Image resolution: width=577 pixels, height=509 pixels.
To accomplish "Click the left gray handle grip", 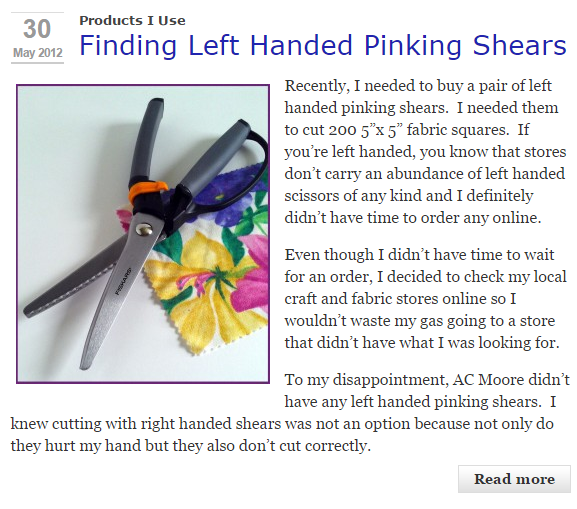I will coord(146,140).
